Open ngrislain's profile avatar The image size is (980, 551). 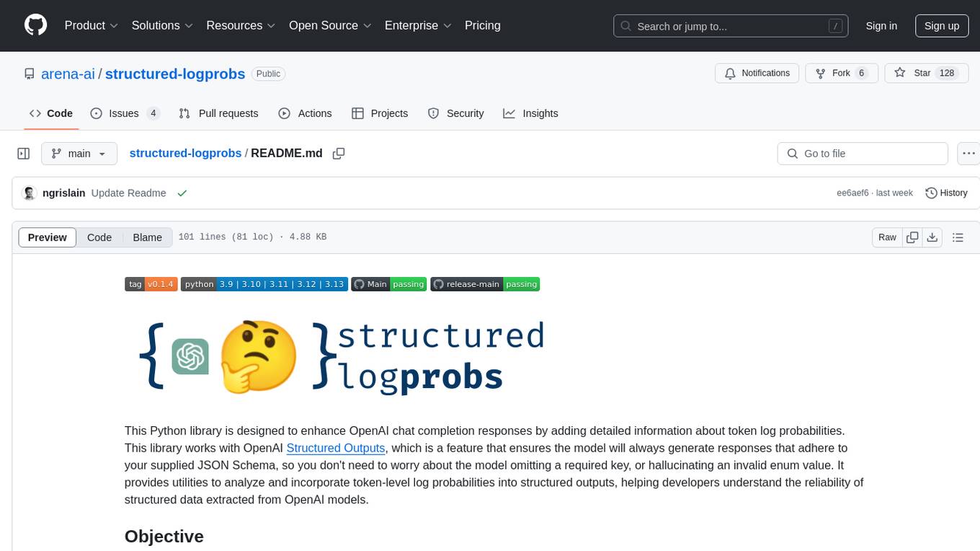click(x=30, y=193)
